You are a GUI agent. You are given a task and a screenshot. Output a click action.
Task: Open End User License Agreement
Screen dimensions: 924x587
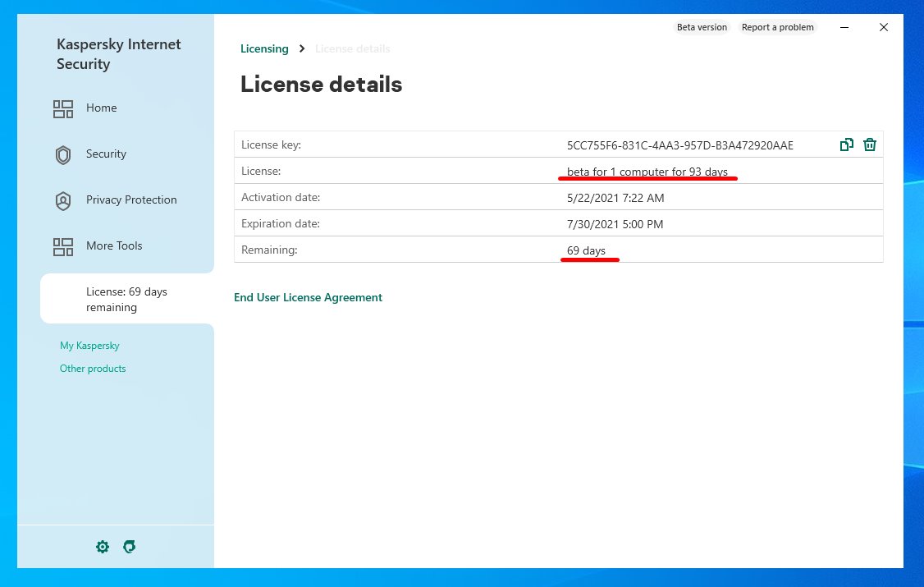pos(309,298)
